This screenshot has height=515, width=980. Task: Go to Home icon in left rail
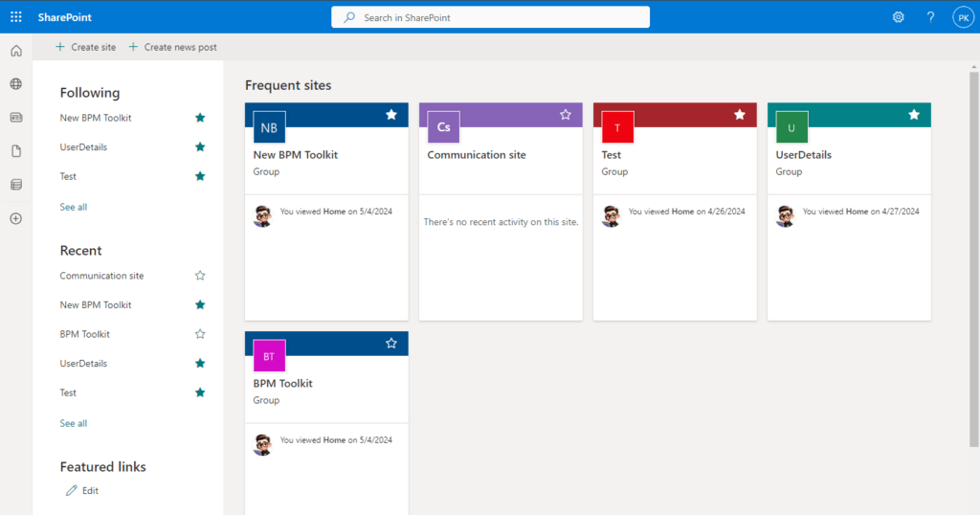click(x=16, y=51)
